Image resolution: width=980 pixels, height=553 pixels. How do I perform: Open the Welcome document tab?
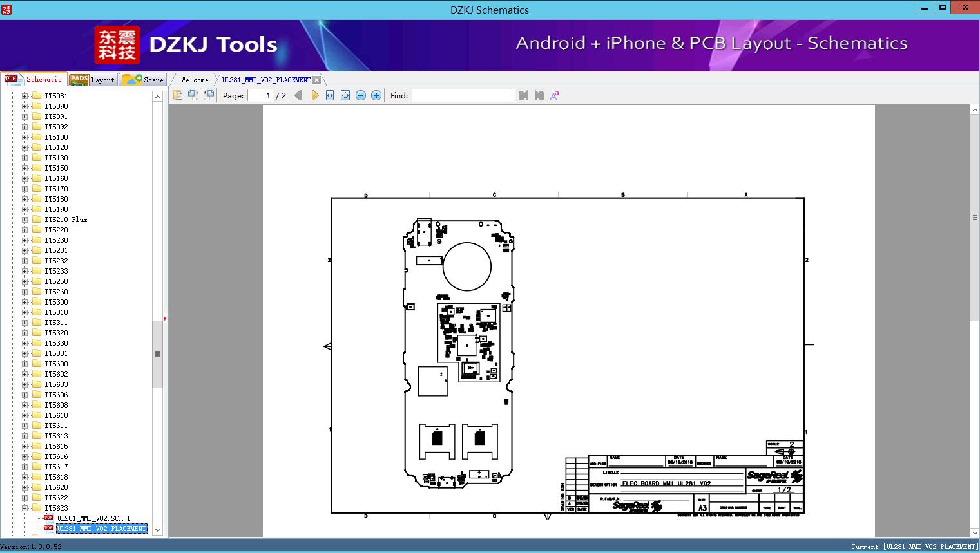click(194, 80)
